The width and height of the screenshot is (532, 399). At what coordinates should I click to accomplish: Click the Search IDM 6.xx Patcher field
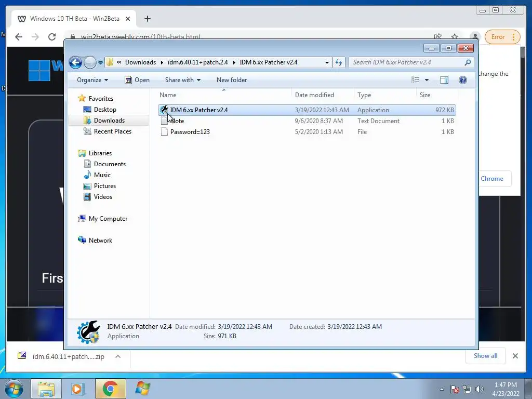pyautogui.click(x=407, y=62)
